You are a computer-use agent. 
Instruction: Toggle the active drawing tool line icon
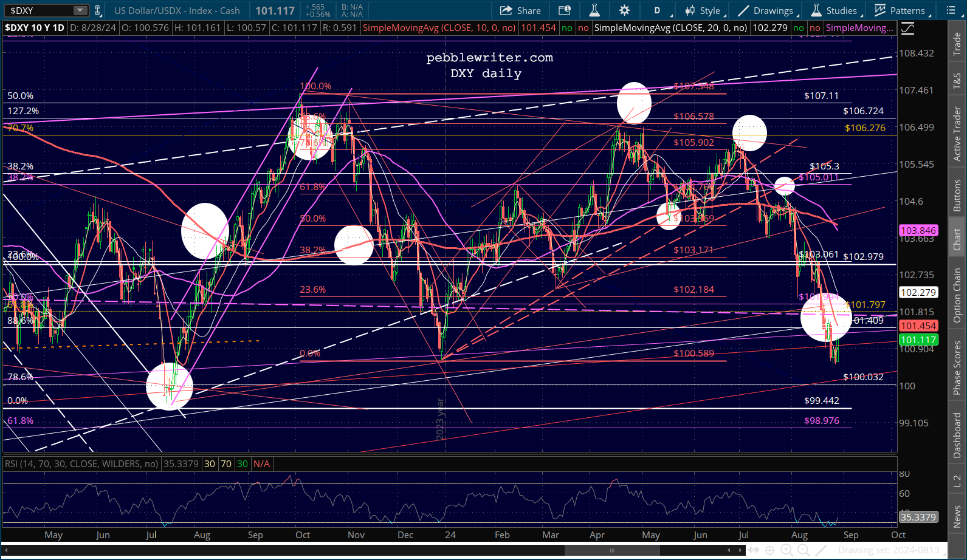(821, 550)
